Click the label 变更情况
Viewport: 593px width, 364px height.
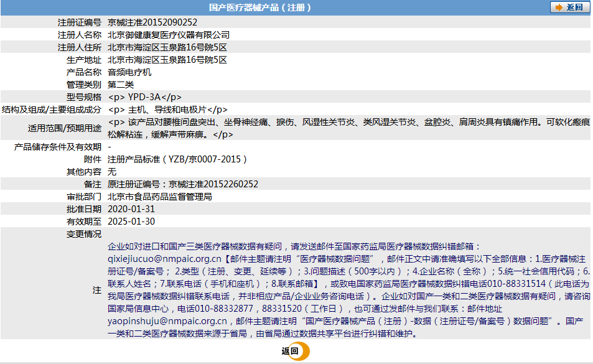coord(84,234)
